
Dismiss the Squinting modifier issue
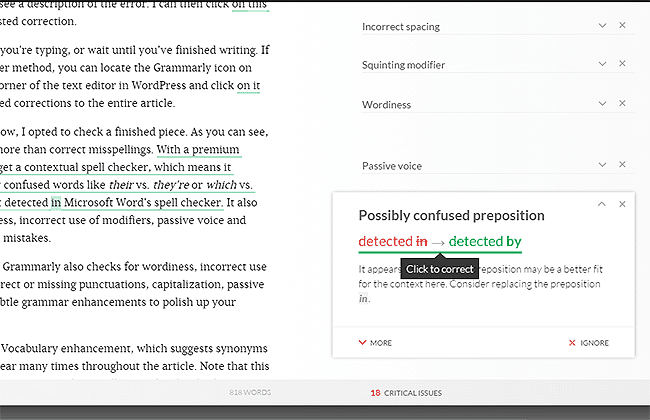point(622,63)
